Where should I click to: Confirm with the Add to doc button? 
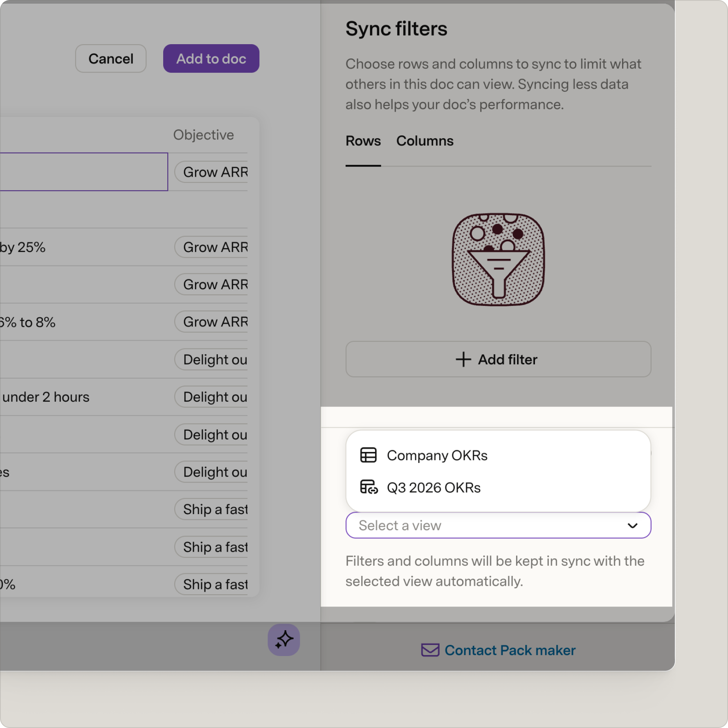pos(211,58)
